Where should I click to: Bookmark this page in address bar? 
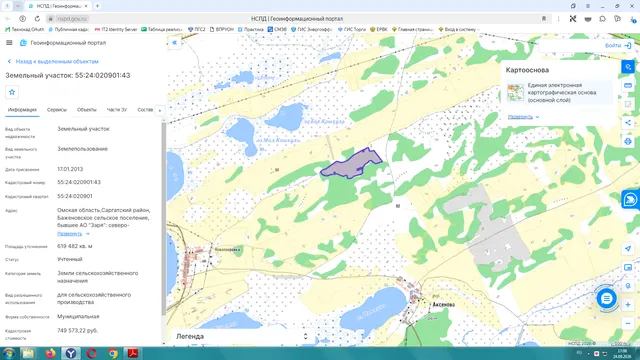coord(544,19)
